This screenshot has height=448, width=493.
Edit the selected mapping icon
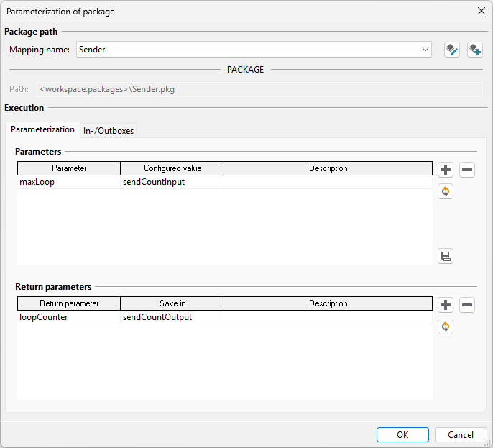tap(452, 50)
